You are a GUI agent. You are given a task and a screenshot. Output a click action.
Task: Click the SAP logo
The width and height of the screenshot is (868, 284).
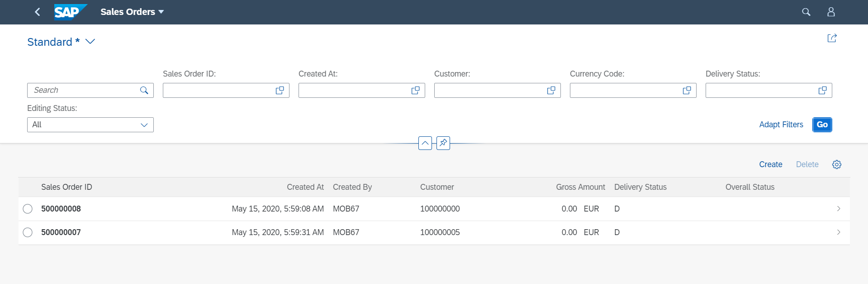point(70,12)
